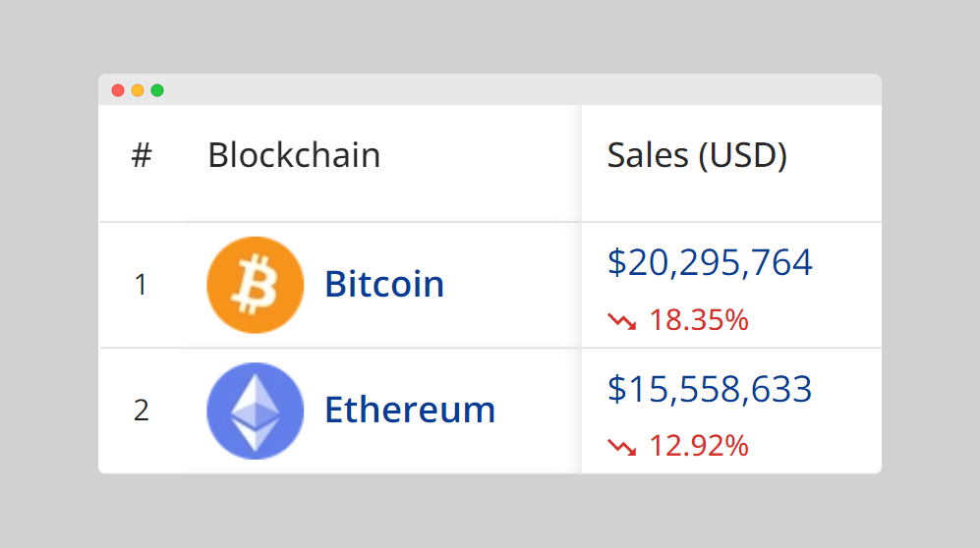Click the yellow minimize window dot
980x548 pixels.
click(138, 90)
